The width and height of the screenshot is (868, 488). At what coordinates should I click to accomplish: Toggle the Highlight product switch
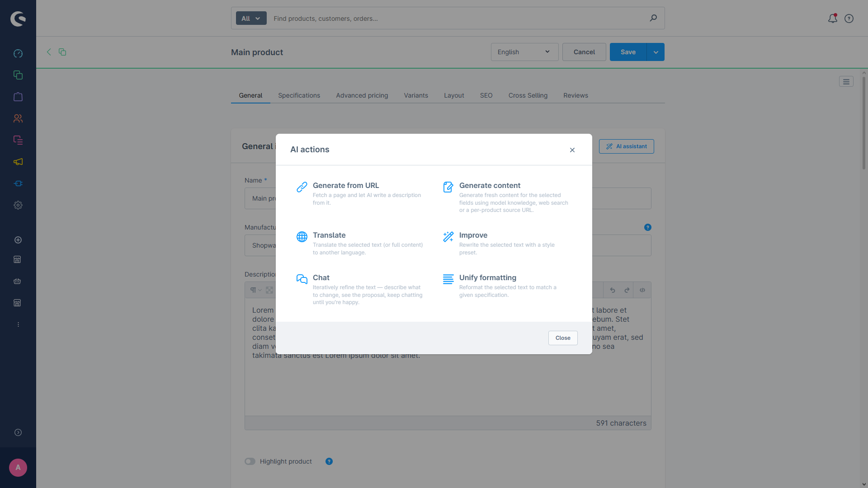point(250,461)
